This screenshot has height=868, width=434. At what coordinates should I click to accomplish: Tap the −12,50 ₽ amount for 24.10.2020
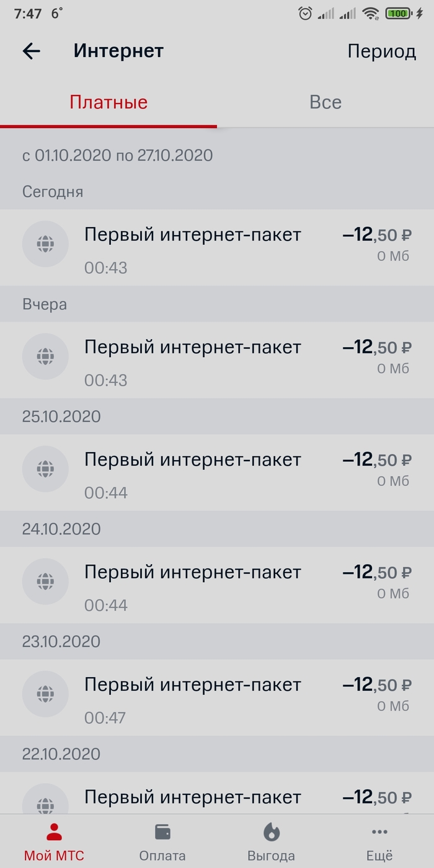[377, 572]
